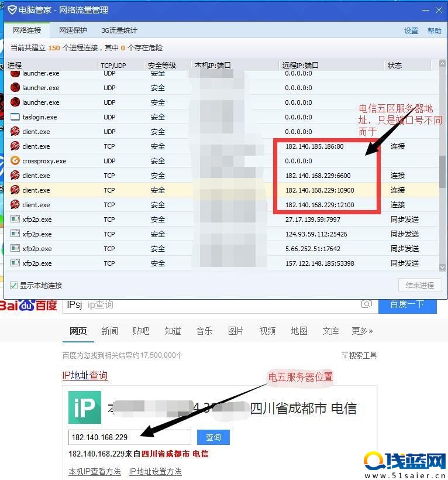448x480 pixels.
Task: Click the green IP logo icon
Action: [x=85, y=407]
